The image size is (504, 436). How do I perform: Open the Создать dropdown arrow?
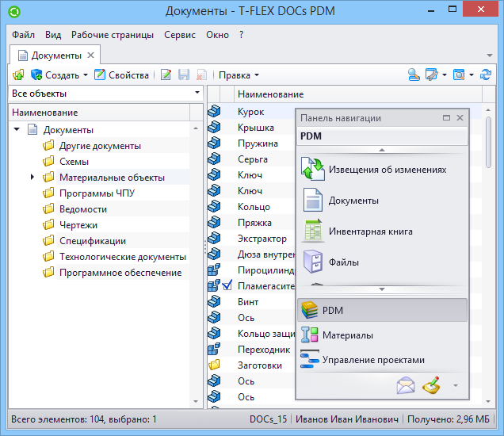click(x=86, y=75)
